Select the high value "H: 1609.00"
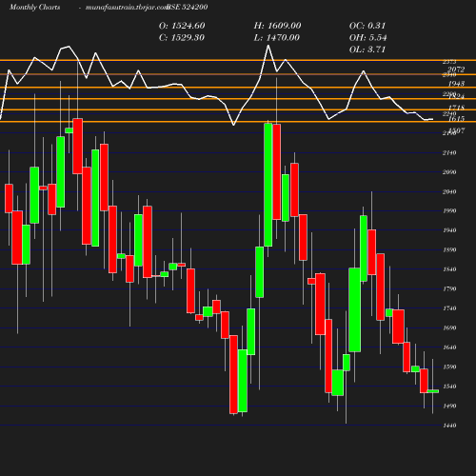This screenshot has width=476, height=476. pyautogui.click(x=277, y=26)
